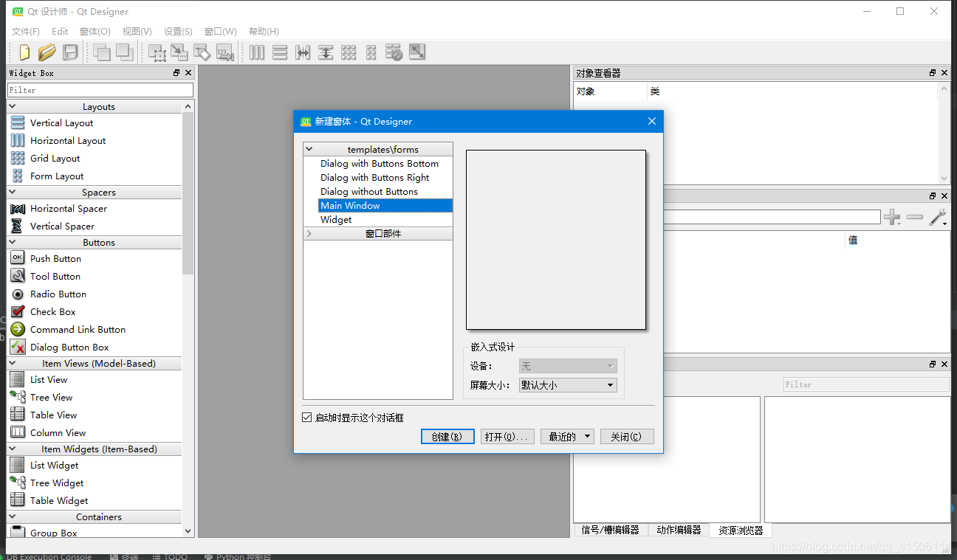Toggle 启动时显示这个对话框 checkbox
Image resolution: width=957 pixels, height=560 pixels.
tap(307, 418)
